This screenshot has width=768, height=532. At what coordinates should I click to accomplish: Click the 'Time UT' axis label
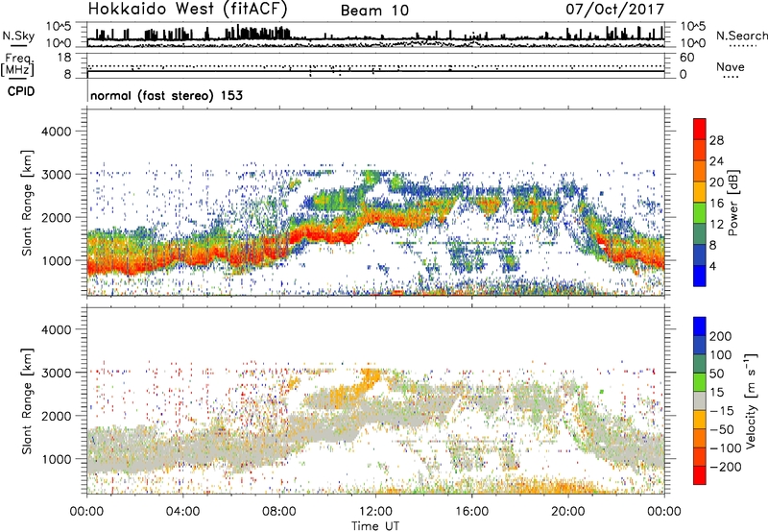tap(375, 525)
